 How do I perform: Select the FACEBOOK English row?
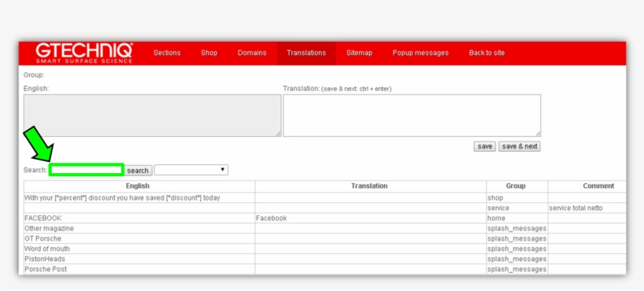tap(139, 219)
